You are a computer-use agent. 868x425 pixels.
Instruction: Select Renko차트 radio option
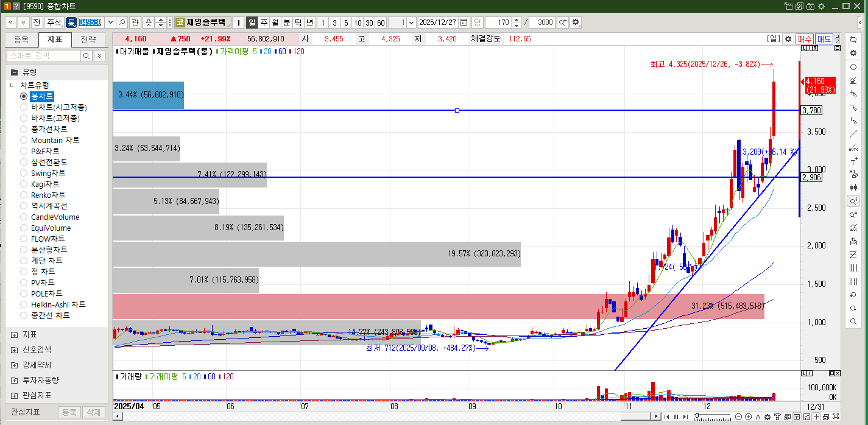pyautogui.click(x=24, y=195)
